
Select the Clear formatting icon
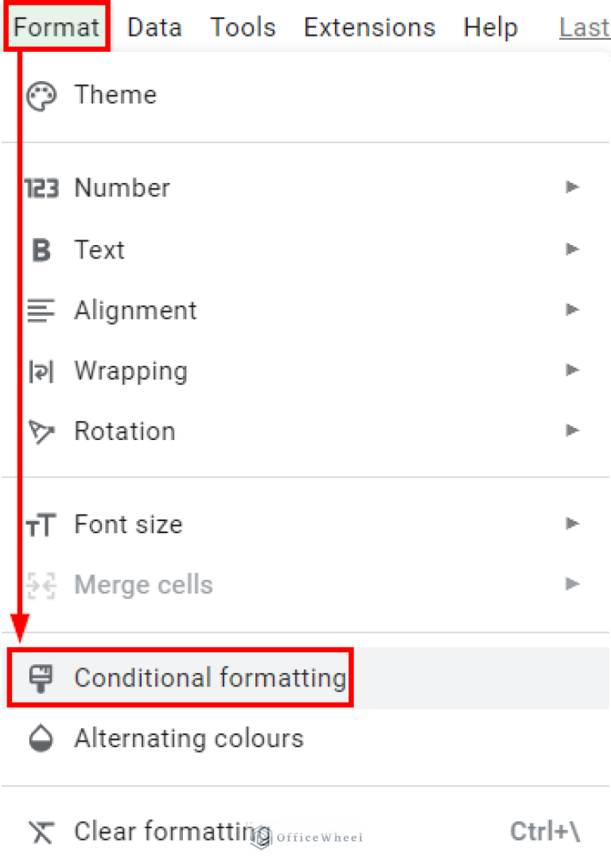click(41, 831)
